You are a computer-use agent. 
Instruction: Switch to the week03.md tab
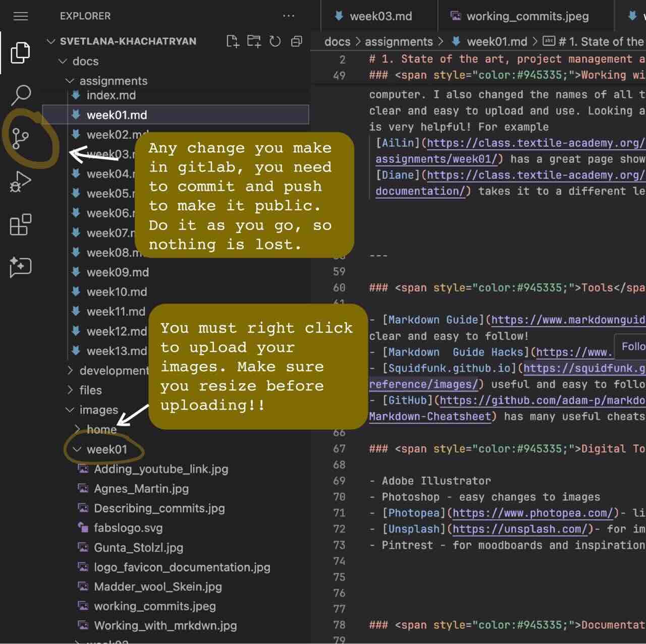click(x=381, y=16)
